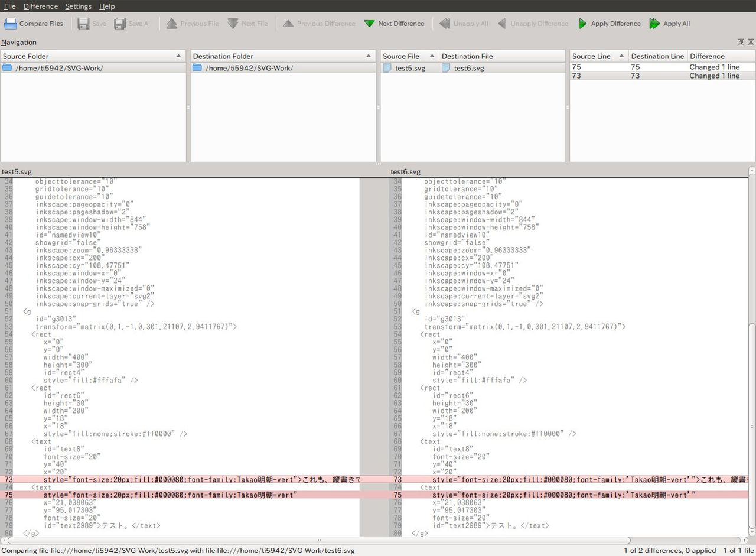
Task: Sort by Source Folder column header
Action: coord(93,56)
